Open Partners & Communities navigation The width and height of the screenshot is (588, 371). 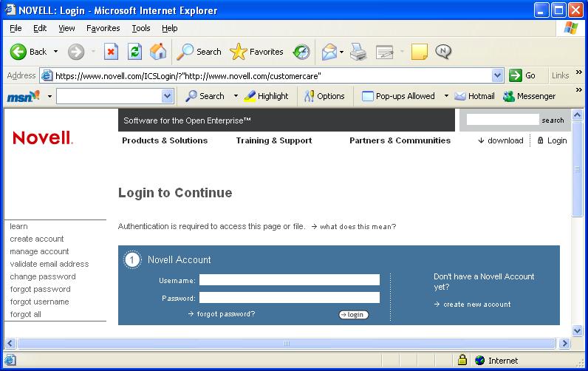pos(400,140)
